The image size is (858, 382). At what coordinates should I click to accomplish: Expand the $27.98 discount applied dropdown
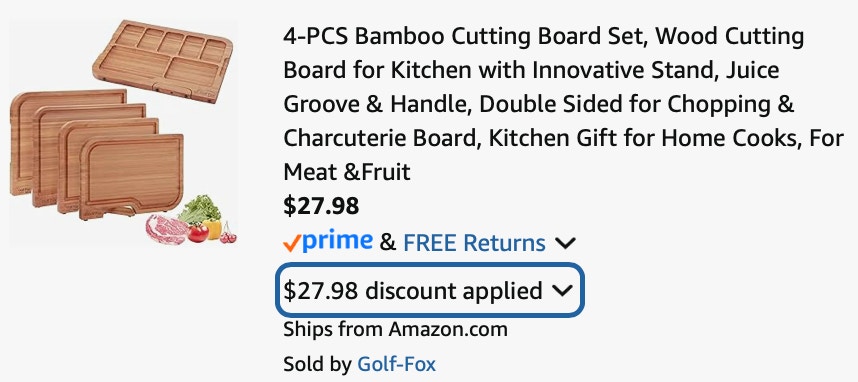click(x=429, y=290)
